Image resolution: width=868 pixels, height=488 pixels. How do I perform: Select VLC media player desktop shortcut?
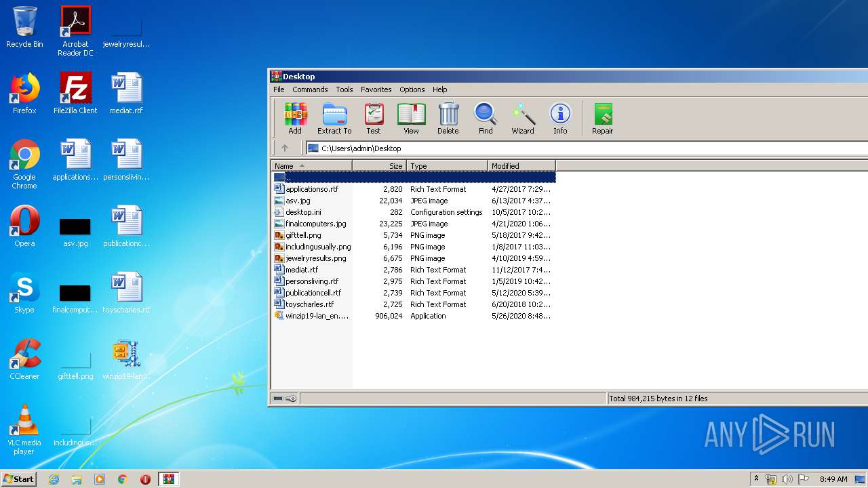(24, 430)
